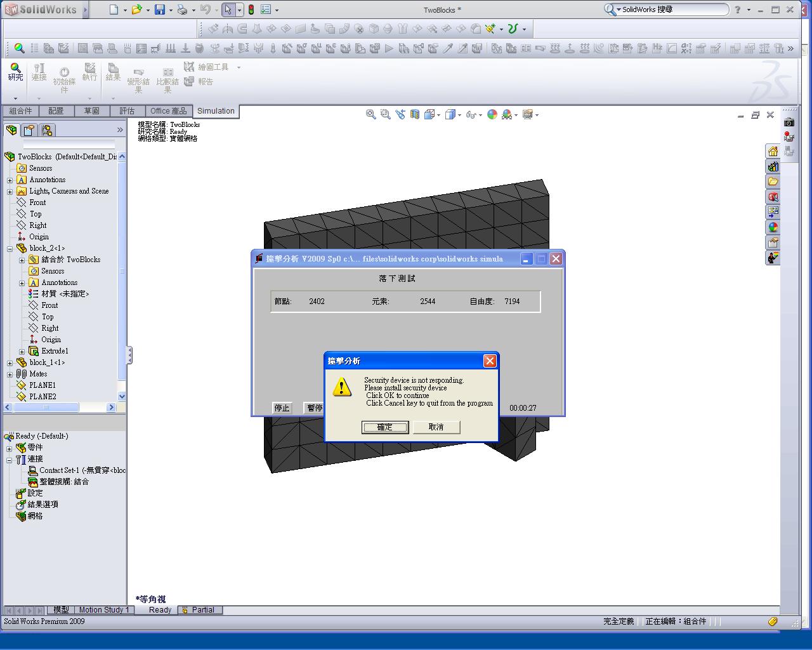Open the Open-file dropdown arrow
This screenshot has width=812, height=650.
148,10
